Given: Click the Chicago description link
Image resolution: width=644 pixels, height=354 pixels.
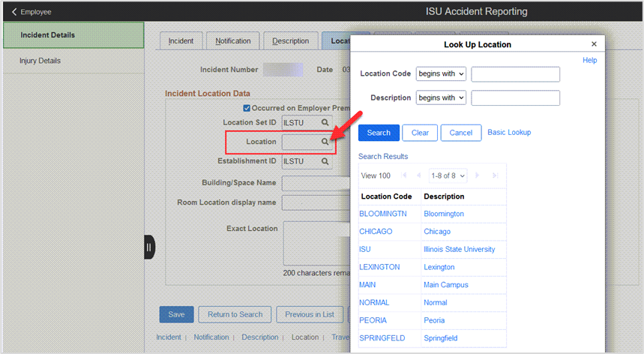Looking at the screenshot, I should 437,231.
